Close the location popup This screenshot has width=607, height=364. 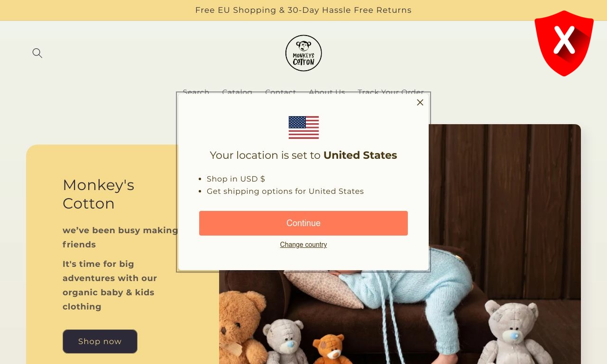[420, 102]
